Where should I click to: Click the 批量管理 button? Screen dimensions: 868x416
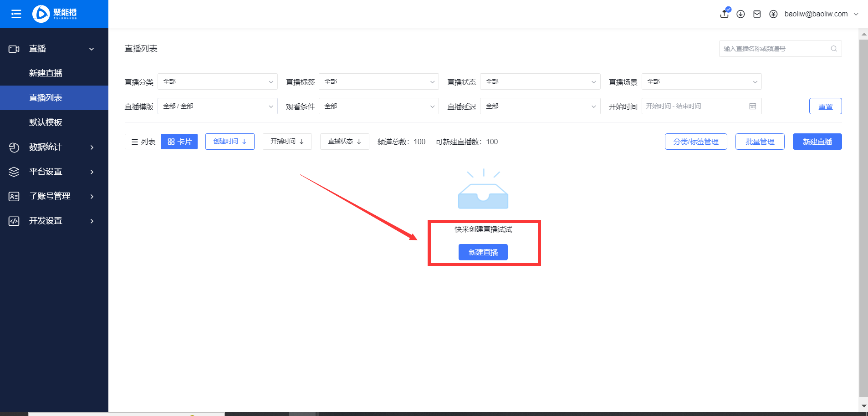click(760, 142)
